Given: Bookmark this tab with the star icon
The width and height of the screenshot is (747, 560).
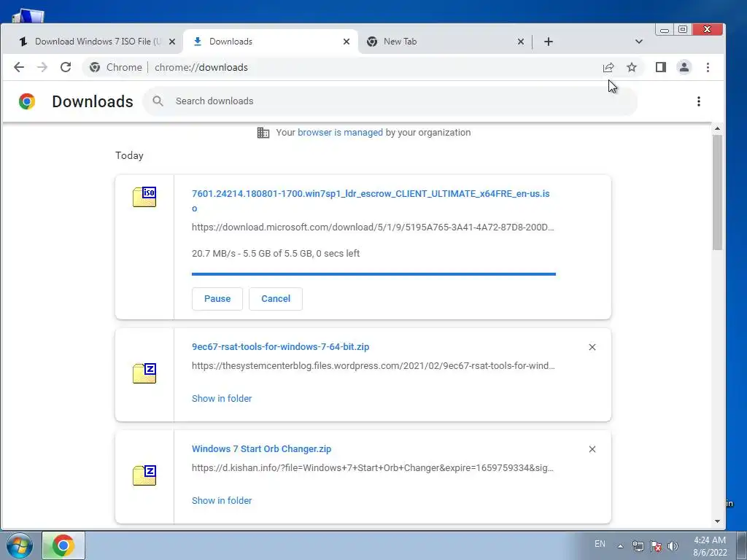Looking at the screenshot, I should click(x=632, y=67).
